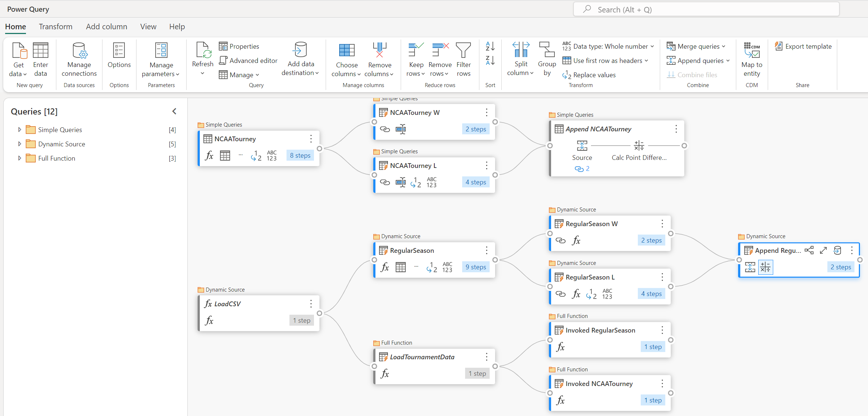The image size is (868, 416).
Task: Click the Split column icon
Action: 521,49
